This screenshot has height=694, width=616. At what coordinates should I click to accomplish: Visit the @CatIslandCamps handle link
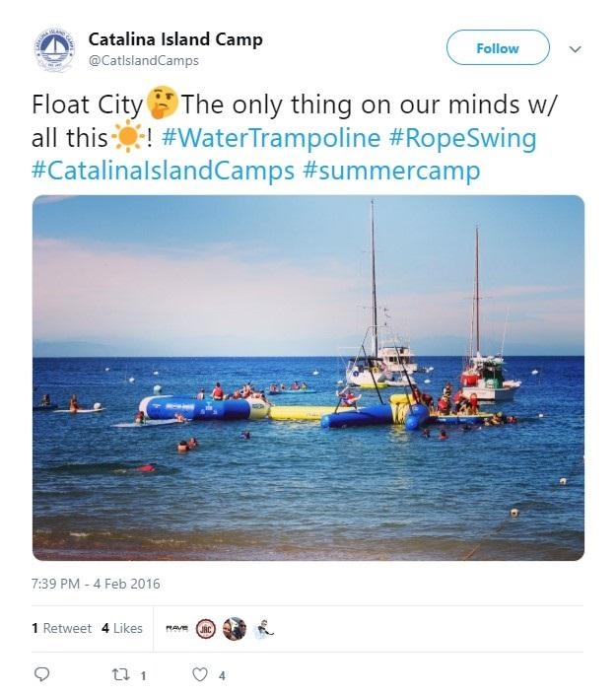pos(143,61)
